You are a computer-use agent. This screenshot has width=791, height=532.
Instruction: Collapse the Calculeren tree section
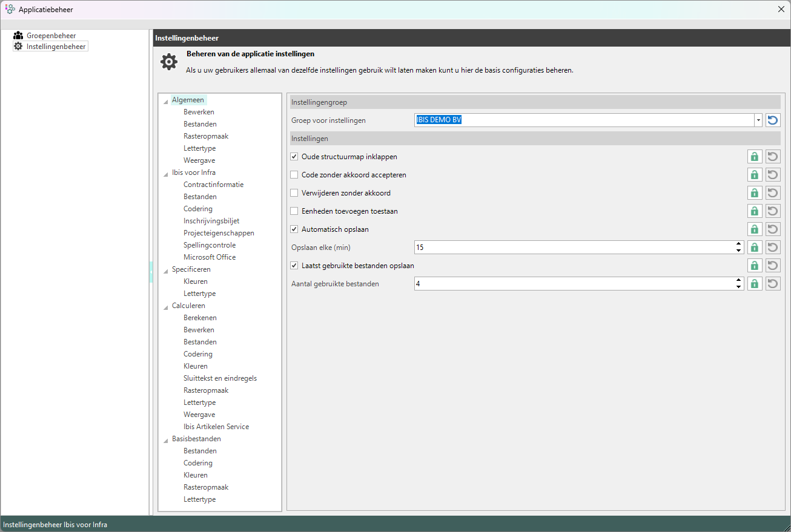coord(166,306)
